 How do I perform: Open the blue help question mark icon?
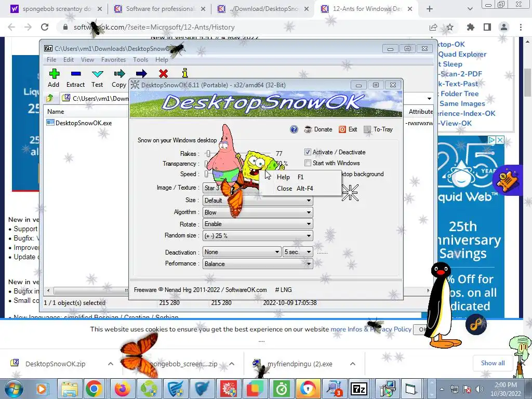tap(294, 129)
